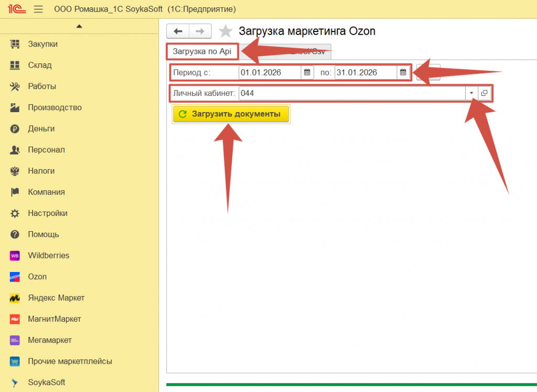
Task: Open calendar for period end date
Action: click(403, 72)
